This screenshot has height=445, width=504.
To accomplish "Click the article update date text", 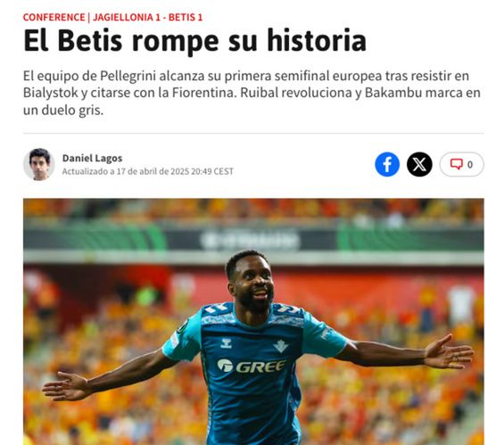I will pos(148,171).
